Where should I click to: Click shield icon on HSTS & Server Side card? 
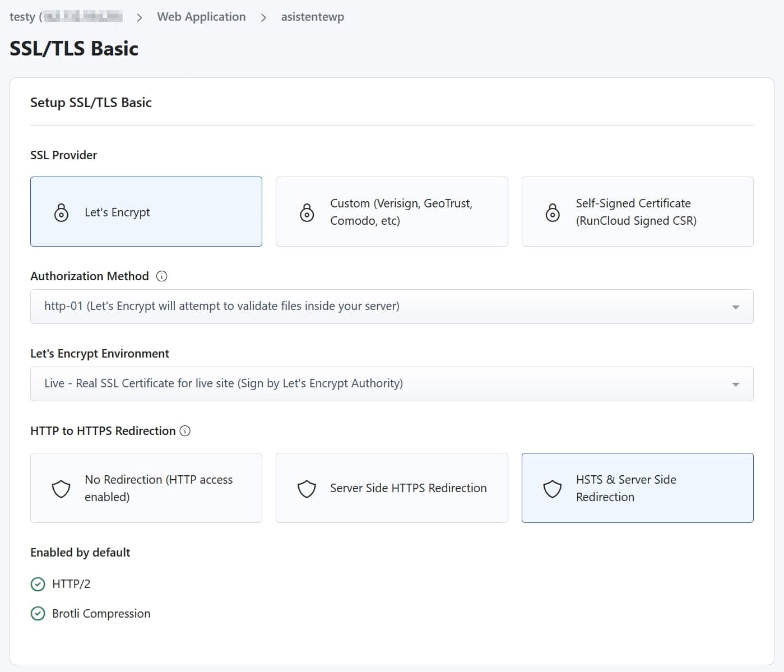tap(553, 488)
